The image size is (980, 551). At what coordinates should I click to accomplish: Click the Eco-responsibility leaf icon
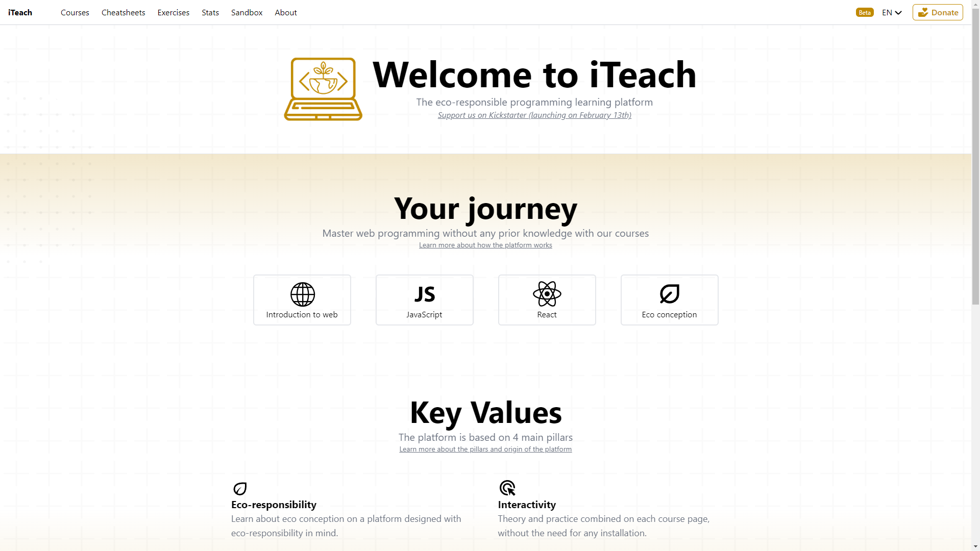pos(240,488)
